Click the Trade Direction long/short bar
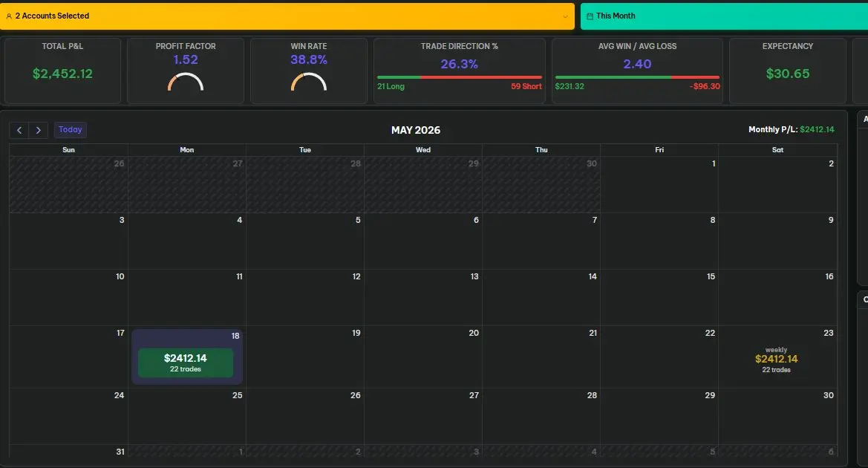 coord(460,77)
